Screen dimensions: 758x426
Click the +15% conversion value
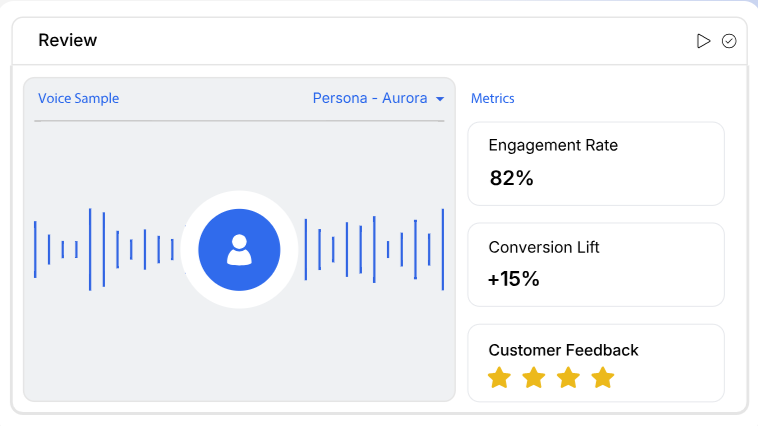pyautogui.click(x=513, y=280)
